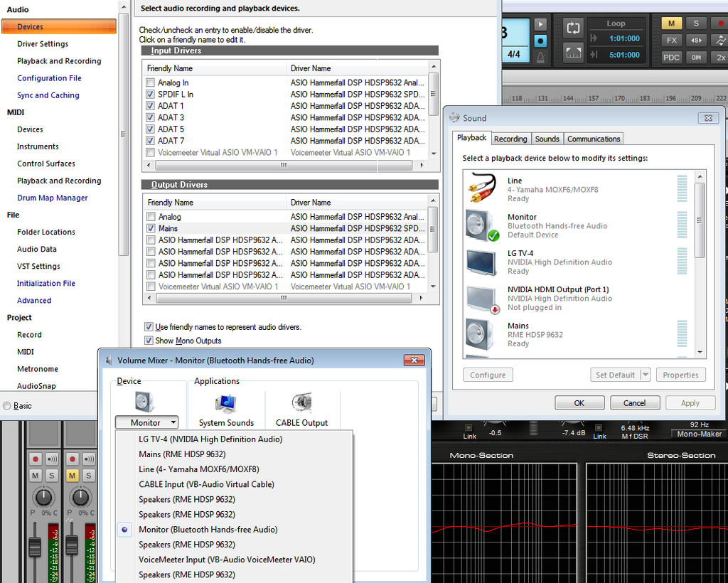Click the PDC override button
This screenshot has width=728, height=583.
(x=672, y=58)
